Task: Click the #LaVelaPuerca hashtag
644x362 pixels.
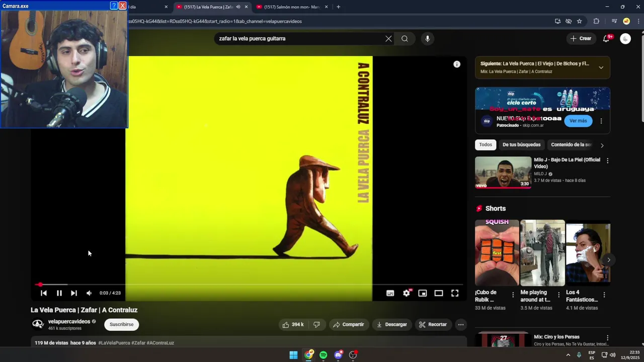Action: (114, 343)
